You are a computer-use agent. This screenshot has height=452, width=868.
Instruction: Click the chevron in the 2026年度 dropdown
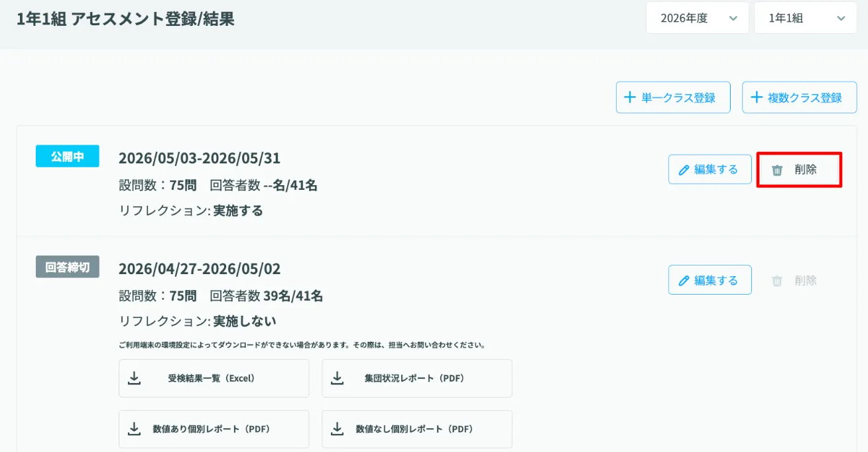[x=733, y=19]
